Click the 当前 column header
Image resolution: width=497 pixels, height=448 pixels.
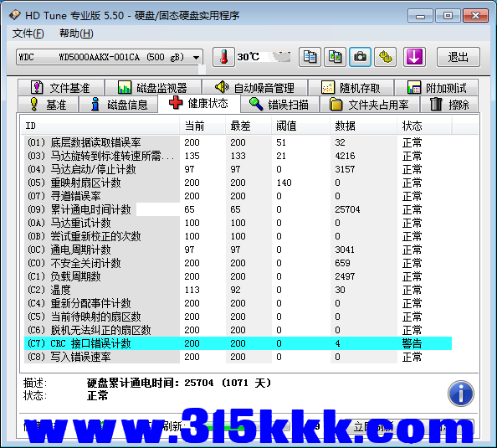202,126
